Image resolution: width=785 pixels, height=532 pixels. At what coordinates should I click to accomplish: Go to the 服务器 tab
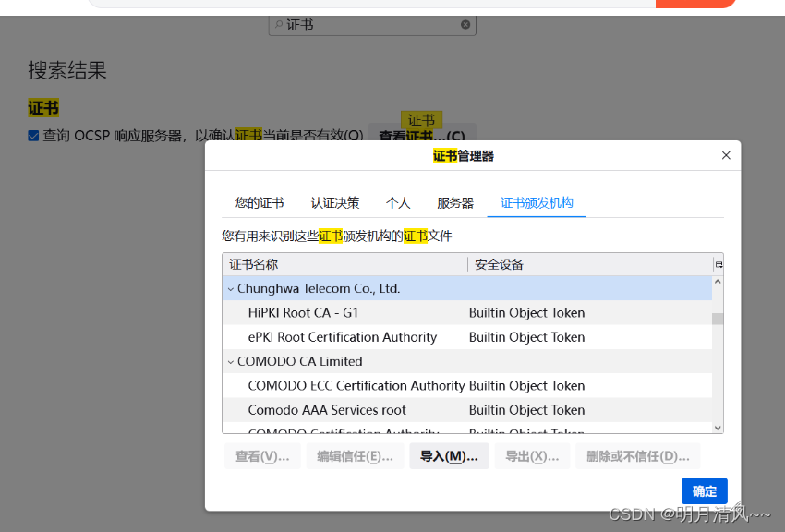(455, 203)
